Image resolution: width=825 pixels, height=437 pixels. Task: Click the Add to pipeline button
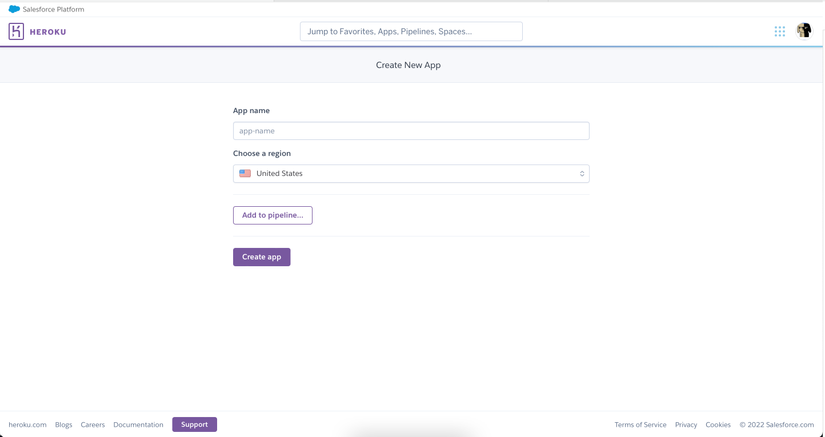tap(272, 215)
